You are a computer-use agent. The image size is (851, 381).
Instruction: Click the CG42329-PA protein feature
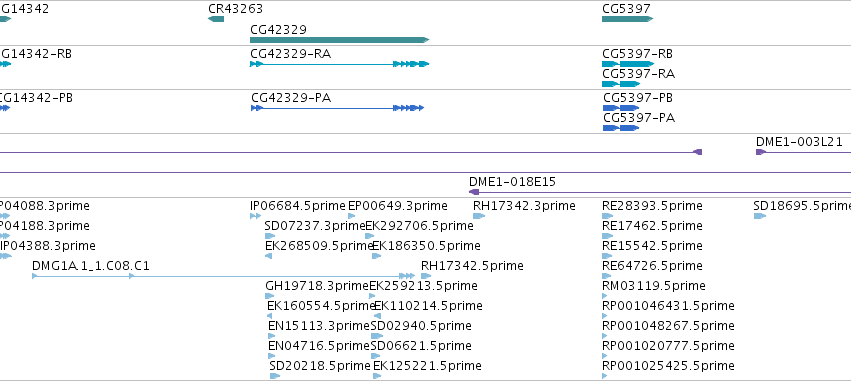pyautogui.click(x=337, y=108)
